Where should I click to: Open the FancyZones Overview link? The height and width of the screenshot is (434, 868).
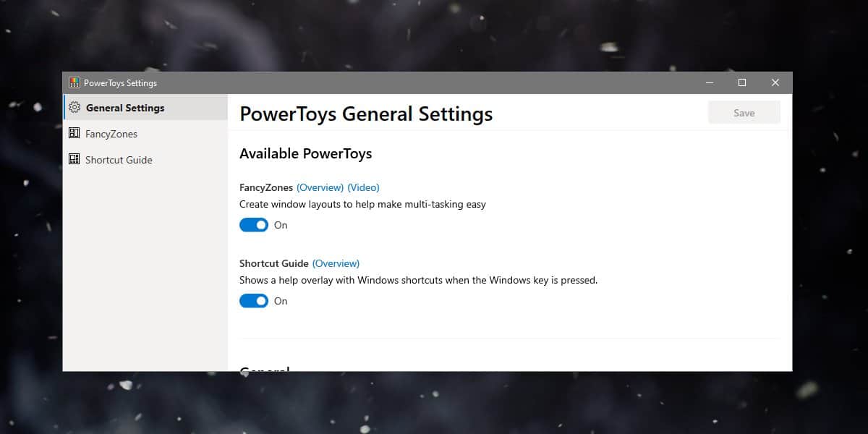coord(320,187)
